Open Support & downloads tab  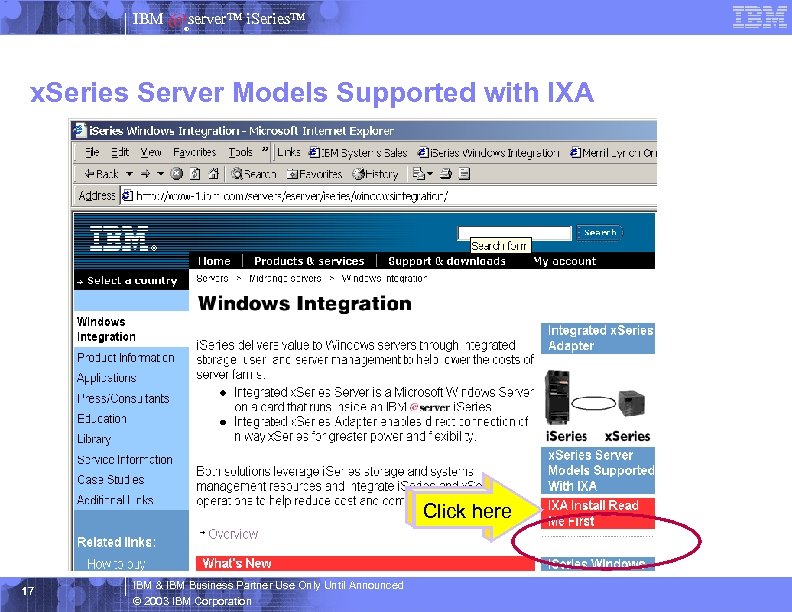point(447,261)
